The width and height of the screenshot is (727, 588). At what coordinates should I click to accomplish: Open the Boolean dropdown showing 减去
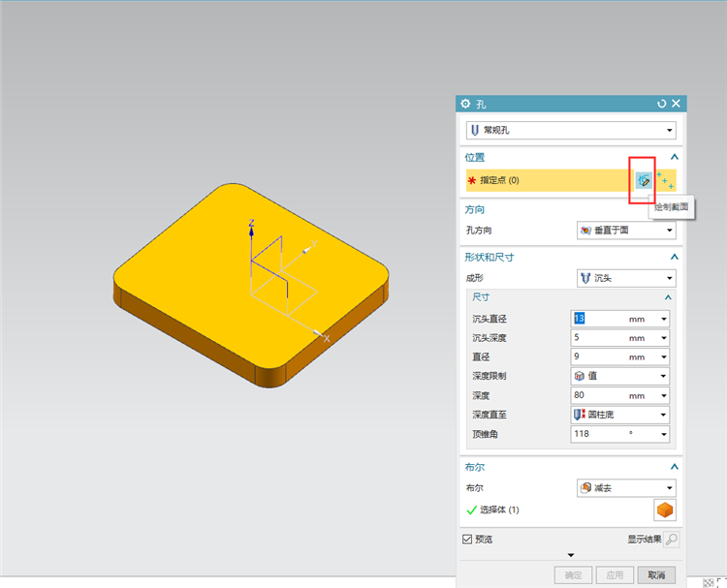pos(626,488)
